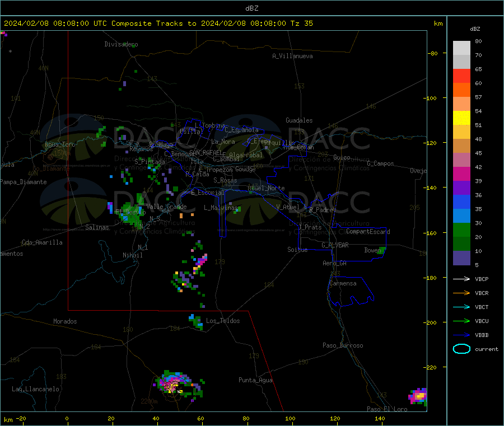Select the light gray swatch between 80 and 70 dBZ
The width and height of the screenshot is (504, 426).
pos(461,48)
